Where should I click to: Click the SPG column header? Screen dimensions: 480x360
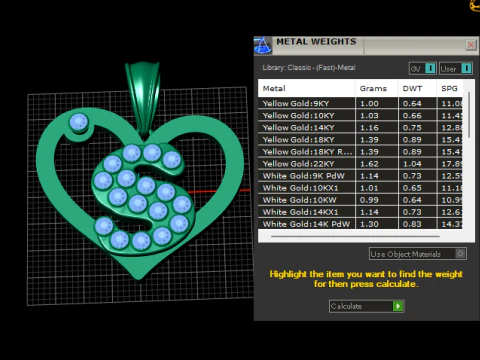tap(450, 88)
